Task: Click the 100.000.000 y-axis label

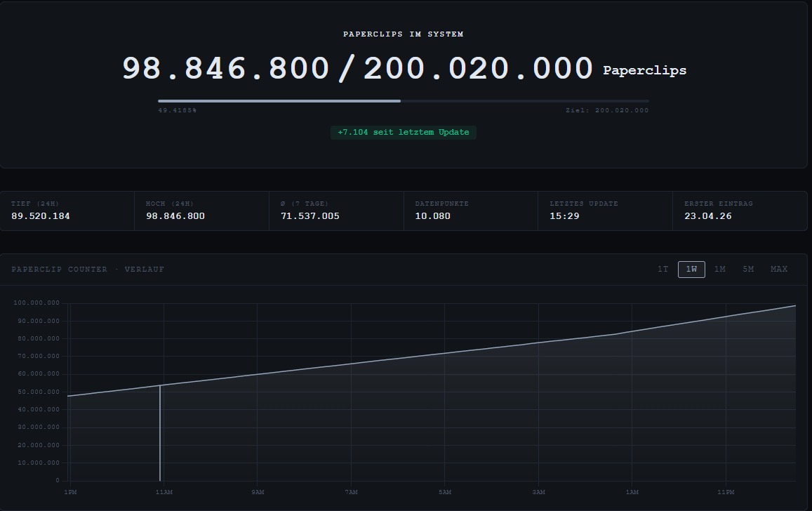Action: tap(36, 303)
